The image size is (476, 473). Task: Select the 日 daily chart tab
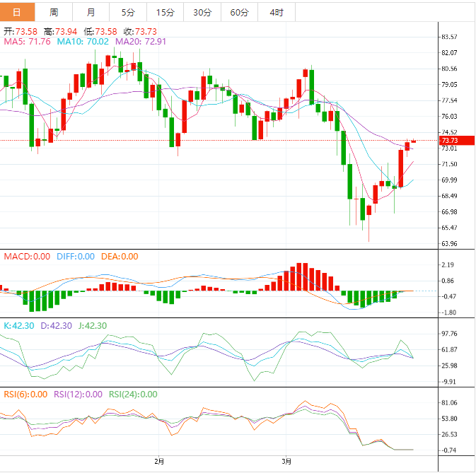coord(17,12)
